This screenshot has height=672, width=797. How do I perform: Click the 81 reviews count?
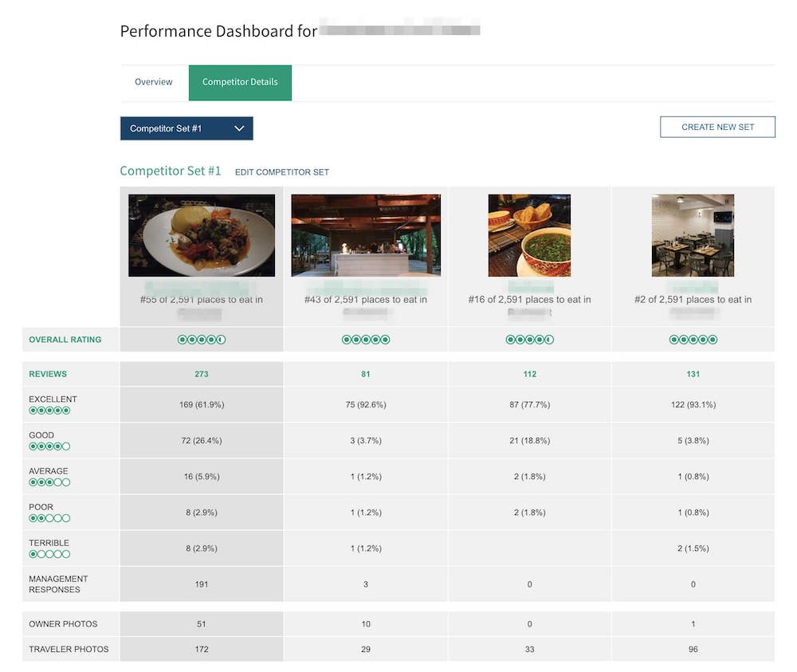pos(366,374)
